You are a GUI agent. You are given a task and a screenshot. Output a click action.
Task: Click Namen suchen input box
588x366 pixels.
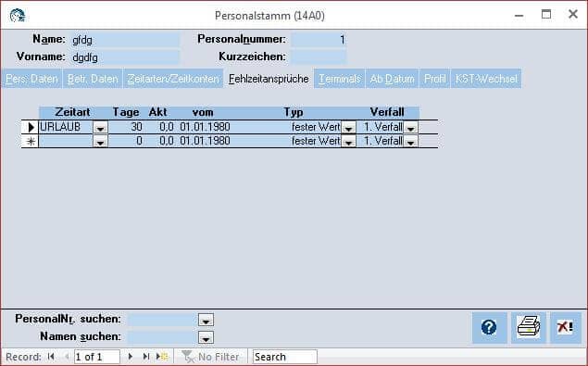[163, 337]
